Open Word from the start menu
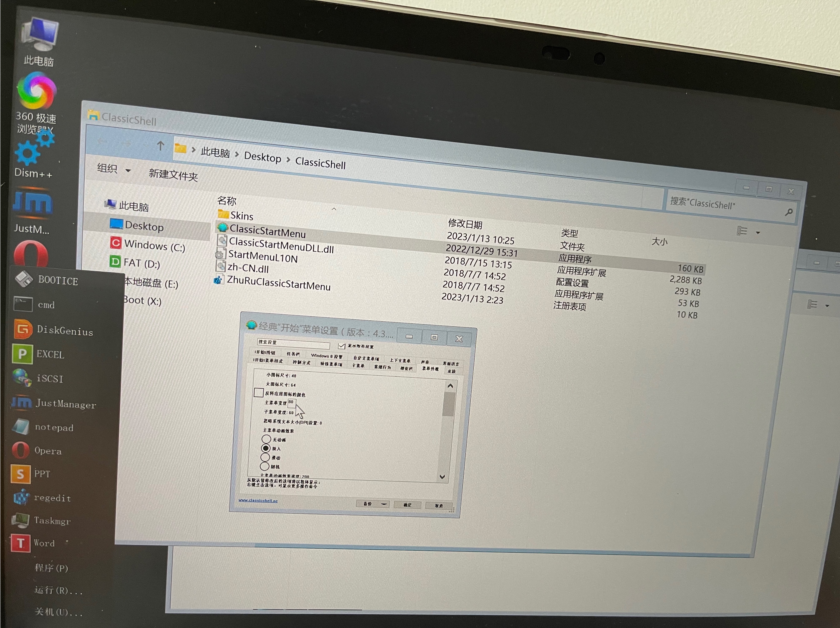 pyautogui.click(x=33, y=543)
